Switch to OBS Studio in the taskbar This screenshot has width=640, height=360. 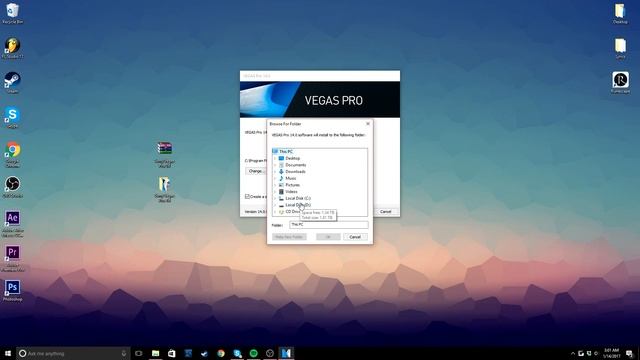(x=270, y=353)
